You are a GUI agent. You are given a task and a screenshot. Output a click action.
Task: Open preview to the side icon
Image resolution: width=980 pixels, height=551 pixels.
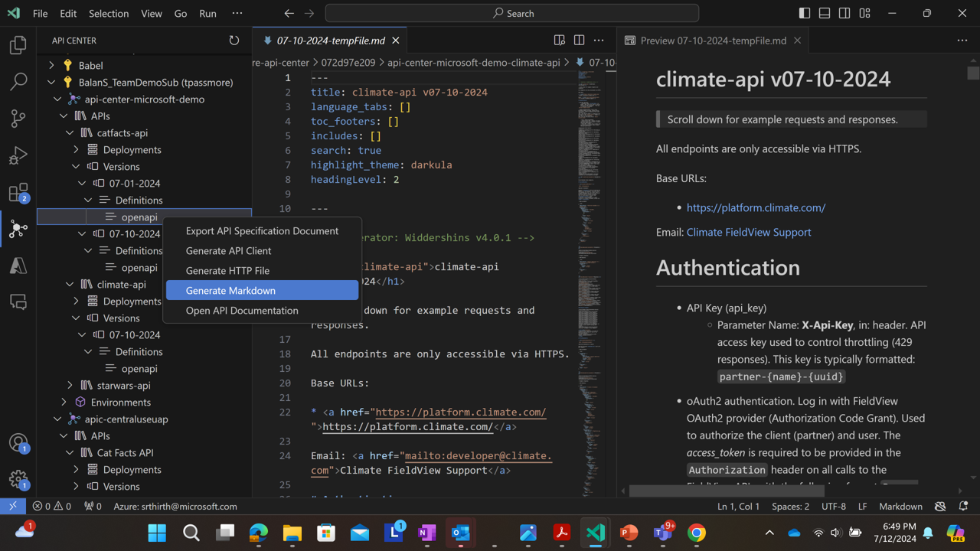560,41
